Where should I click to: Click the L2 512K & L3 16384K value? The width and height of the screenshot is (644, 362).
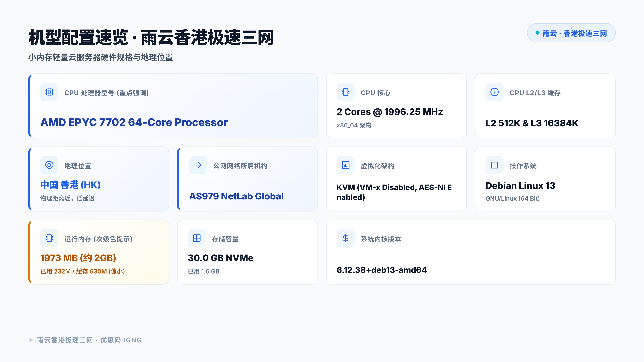[x=532, y=123]
